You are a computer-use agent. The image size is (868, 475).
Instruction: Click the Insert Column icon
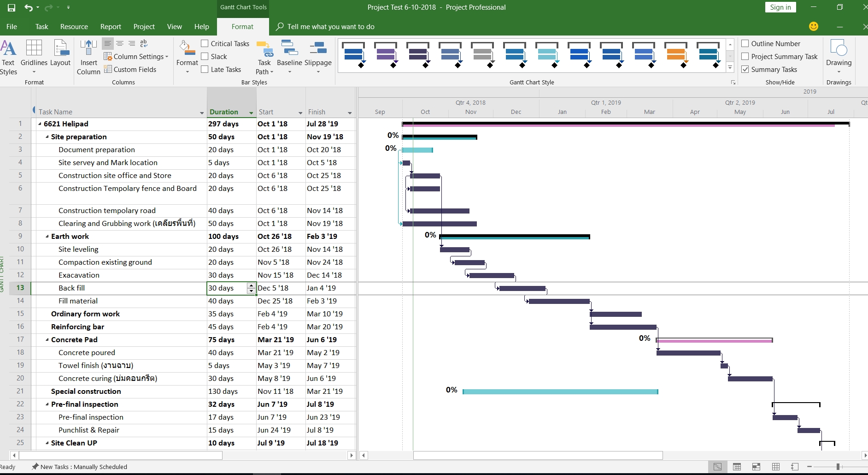click(88, 57)
